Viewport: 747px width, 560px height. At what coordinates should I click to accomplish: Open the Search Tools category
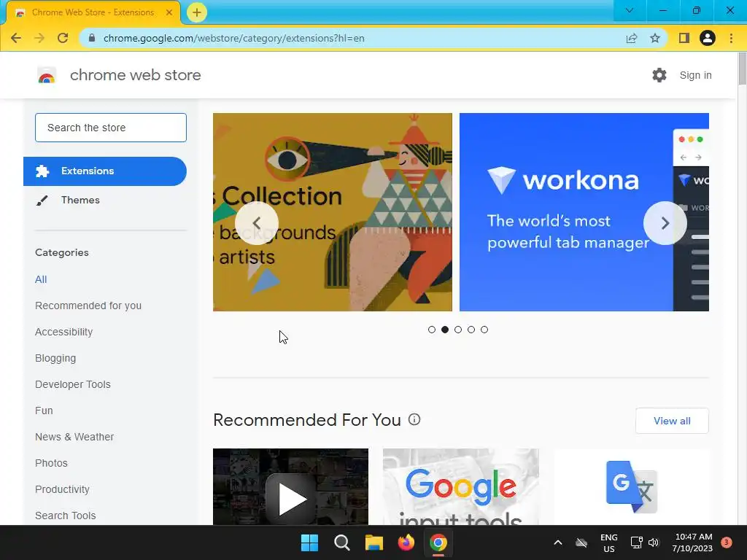65,516
